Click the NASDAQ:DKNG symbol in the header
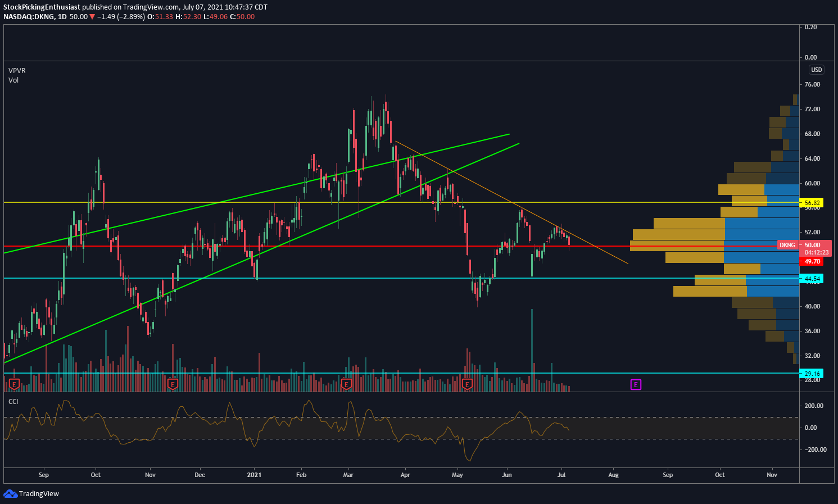 (x=29, y=17)
